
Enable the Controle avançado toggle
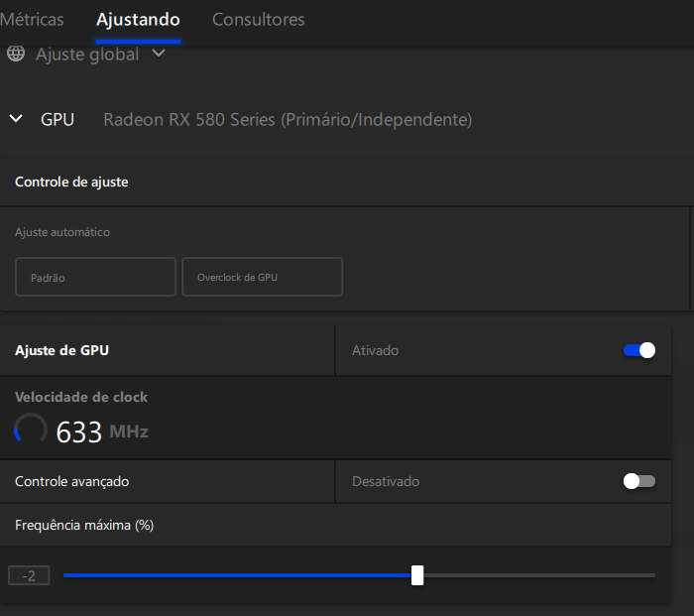pos(639,481)
